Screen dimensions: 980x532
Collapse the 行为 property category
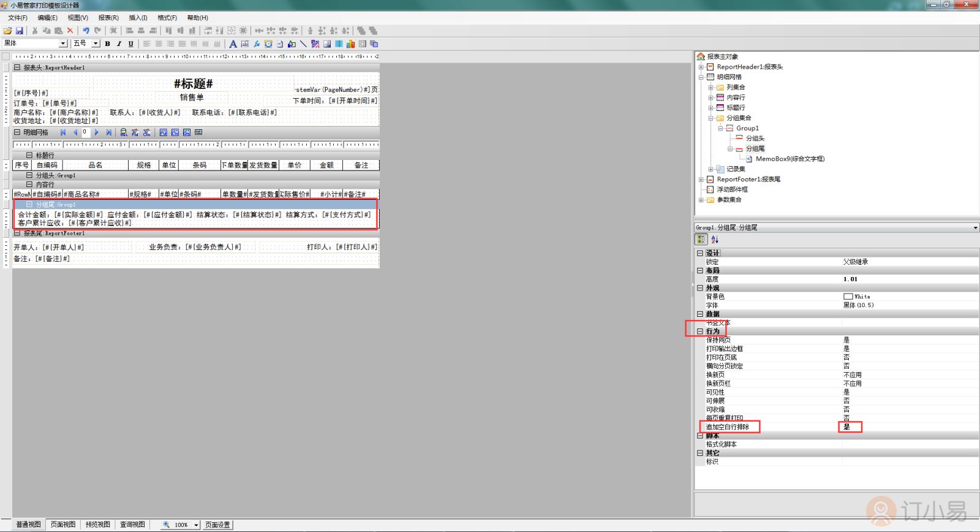(700, 331)
